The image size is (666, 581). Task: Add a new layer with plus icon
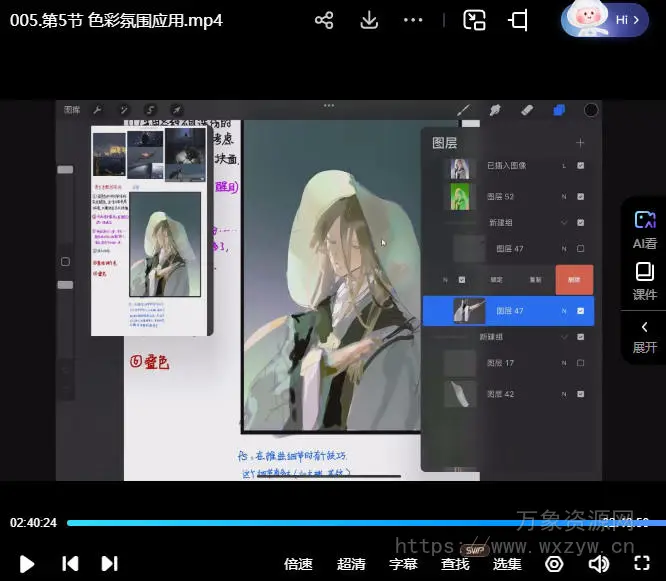click(580, 143)
